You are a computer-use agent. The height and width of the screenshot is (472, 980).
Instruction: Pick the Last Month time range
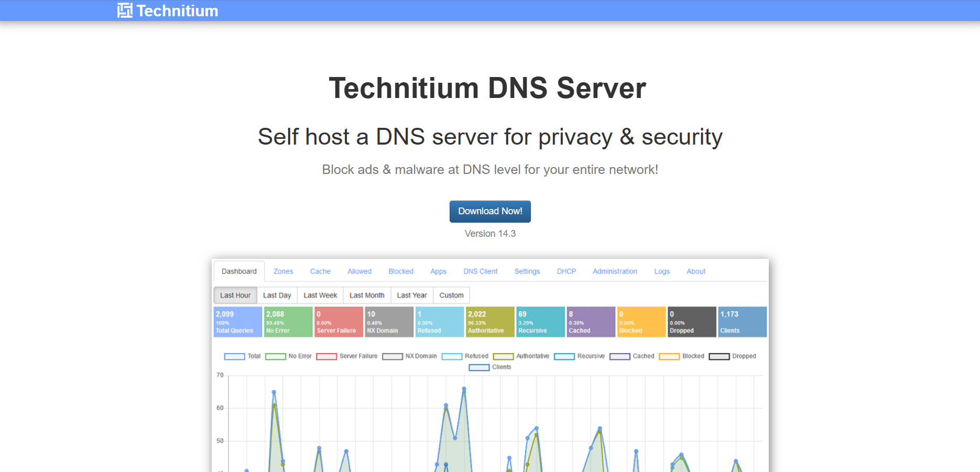[367, 295]
